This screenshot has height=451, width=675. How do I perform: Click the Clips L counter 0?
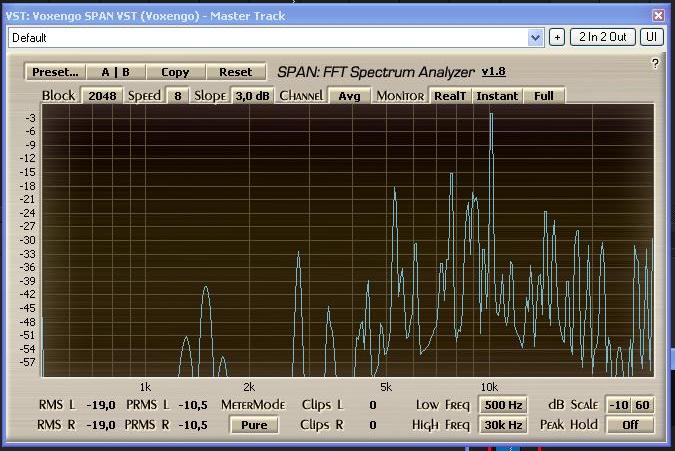[x=373, y=405]
